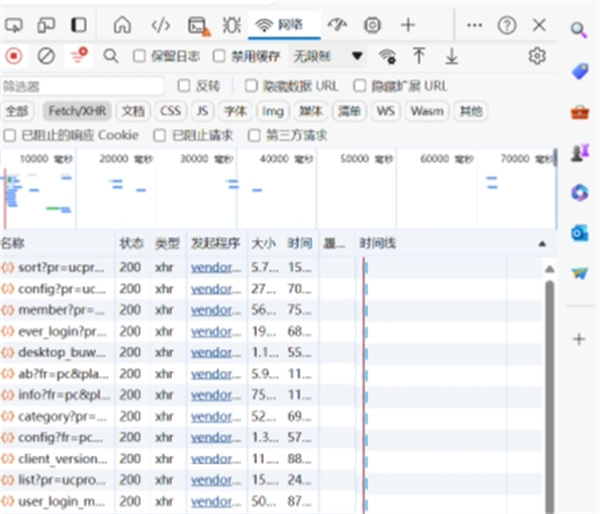The height and width of the screenshot is (514, 600).
Task: Open the network search magnifier
Action: pyautogui.click(x=111, y=57)
